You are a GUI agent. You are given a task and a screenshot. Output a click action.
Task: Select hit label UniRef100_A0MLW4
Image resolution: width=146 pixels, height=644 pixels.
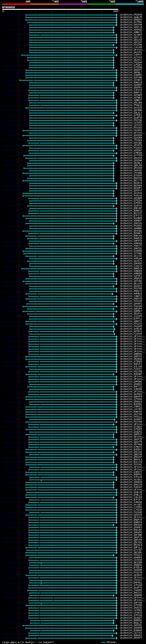131,259
